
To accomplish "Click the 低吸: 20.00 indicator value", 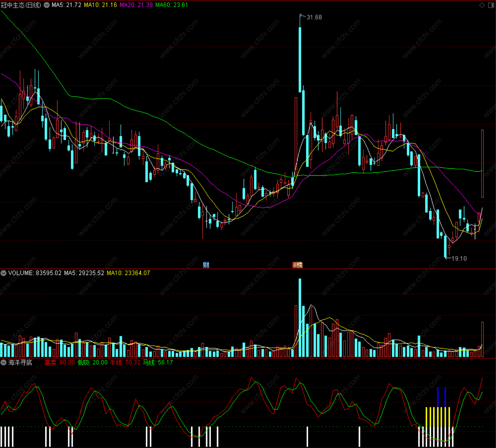I will (93, 362).
